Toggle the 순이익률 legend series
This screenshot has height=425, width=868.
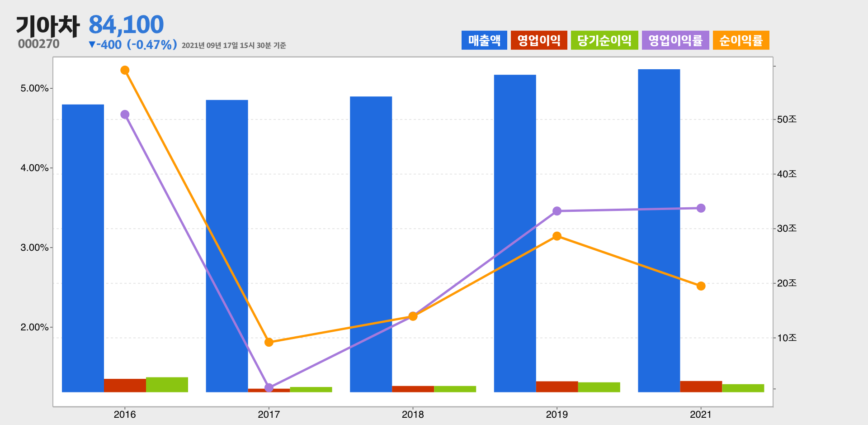(x=741, y=40)
